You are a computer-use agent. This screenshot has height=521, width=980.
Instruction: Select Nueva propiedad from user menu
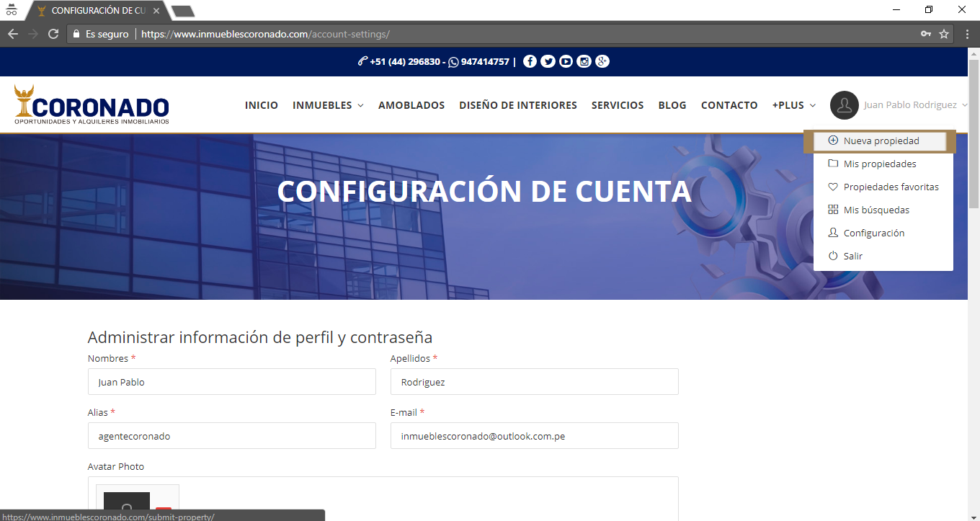(x=881, y=141)
